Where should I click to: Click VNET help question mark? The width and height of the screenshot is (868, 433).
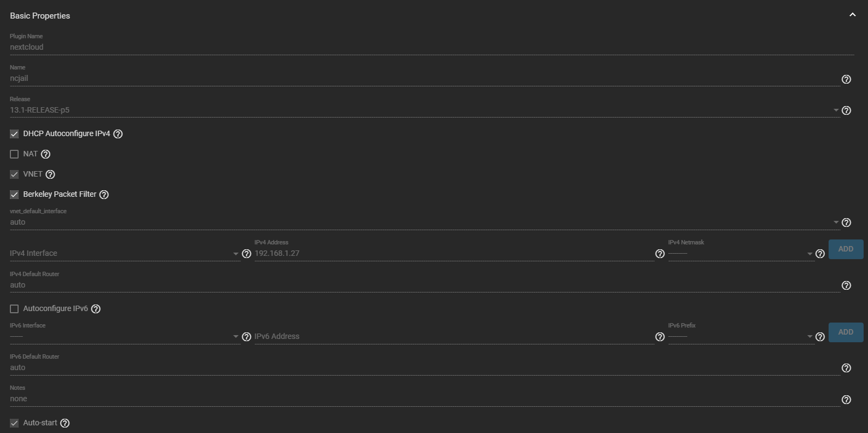[x=50, y=174]
